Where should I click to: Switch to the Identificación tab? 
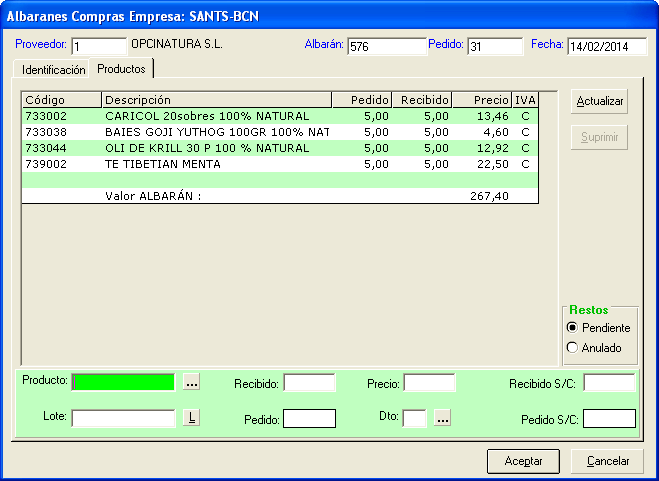coord(53,70)
